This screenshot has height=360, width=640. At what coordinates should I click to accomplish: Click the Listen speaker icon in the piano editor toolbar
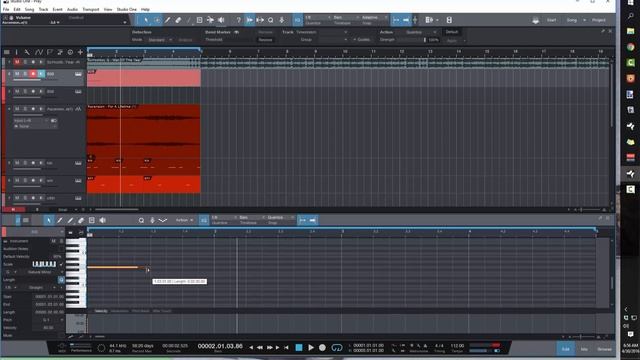(102, 220)
